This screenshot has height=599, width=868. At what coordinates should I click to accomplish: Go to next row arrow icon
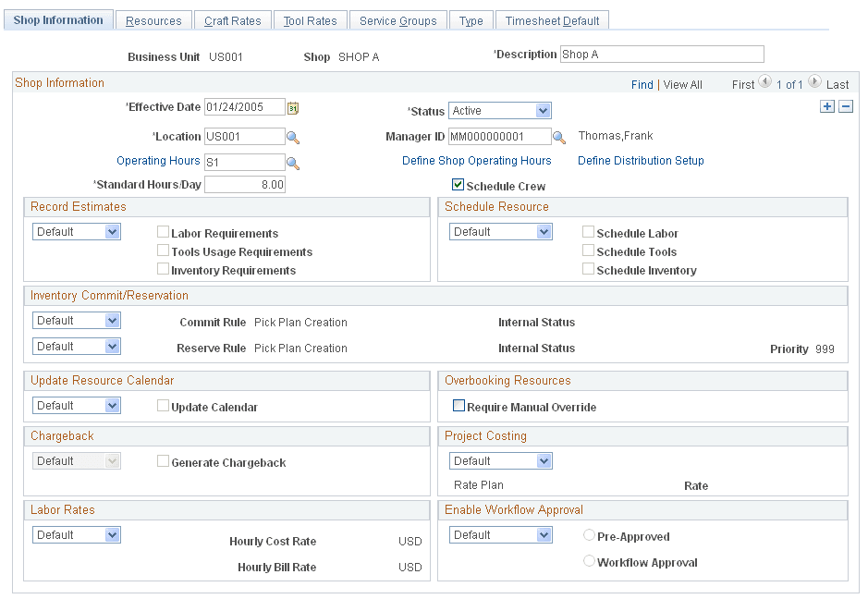point(814,82)
